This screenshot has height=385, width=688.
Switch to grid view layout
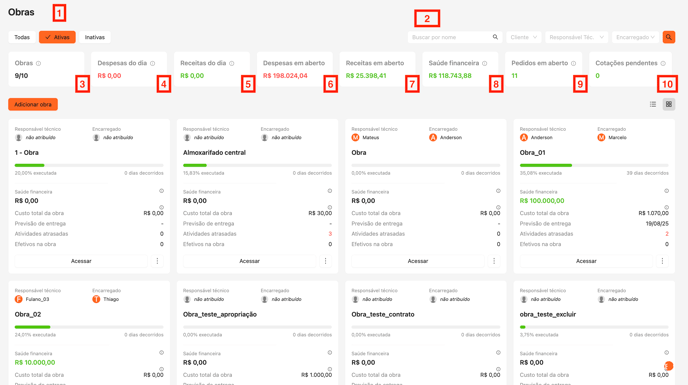click(x=669, y=104)
